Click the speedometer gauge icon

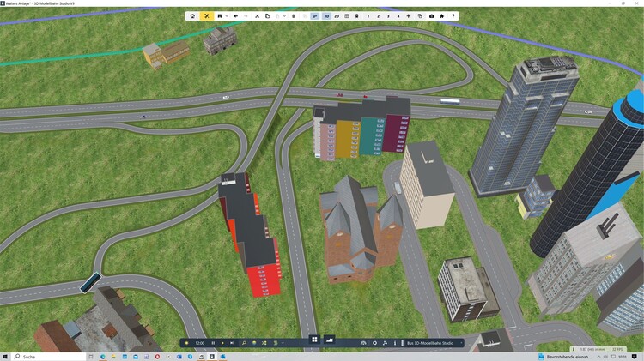363,343
